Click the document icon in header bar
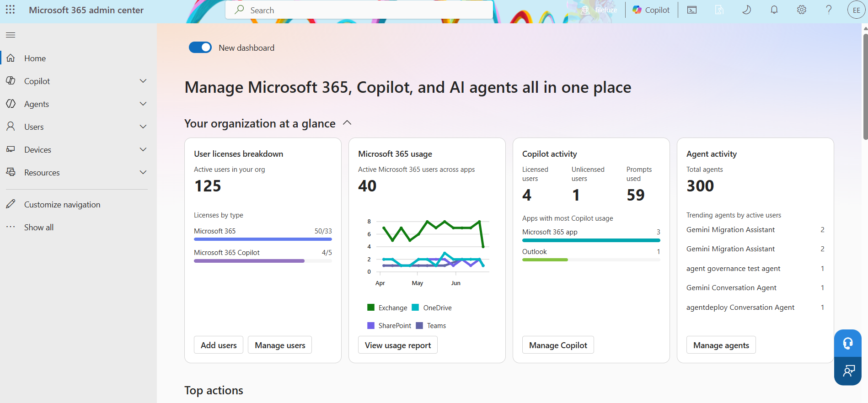This screenshot has height=403, width=868. click(719, 10)
